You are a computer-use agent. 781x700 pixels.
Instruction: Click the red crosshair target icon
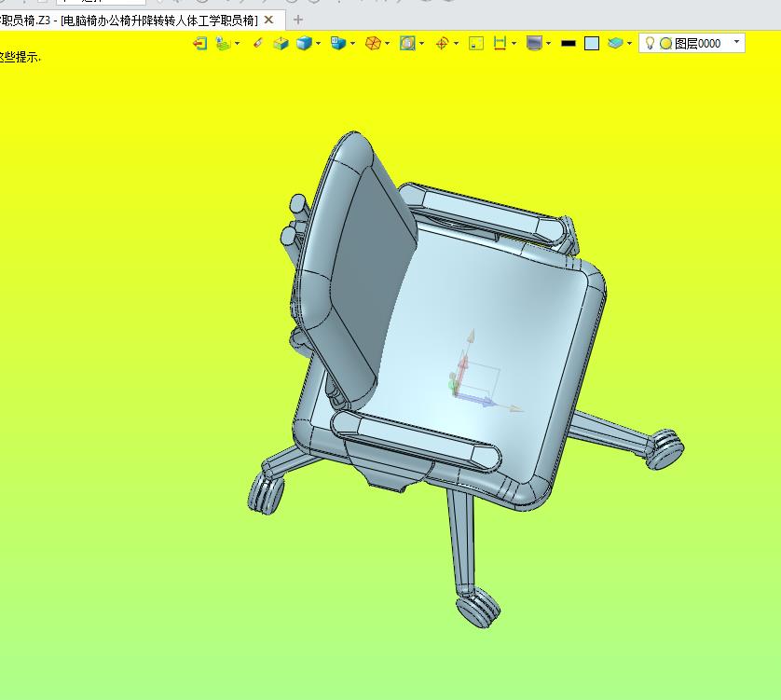[442, 44]
